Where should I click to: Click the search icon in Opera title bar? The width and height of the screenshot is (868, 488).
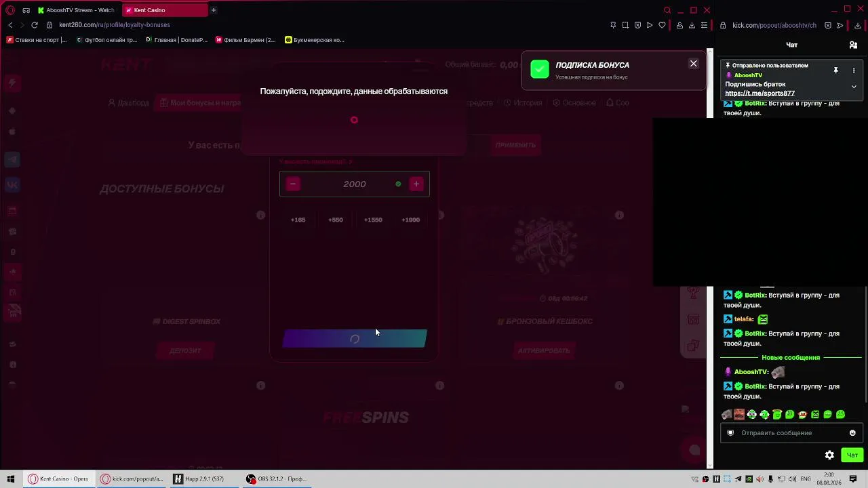(x=667, y=10)
